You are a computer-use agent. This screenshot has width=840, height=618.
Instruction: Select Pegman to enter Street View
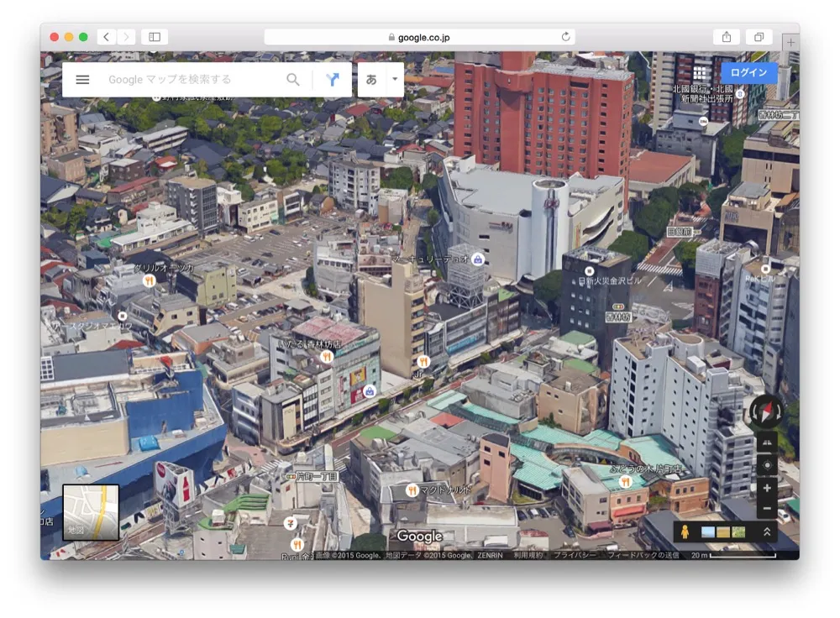[x=685, y=530]
